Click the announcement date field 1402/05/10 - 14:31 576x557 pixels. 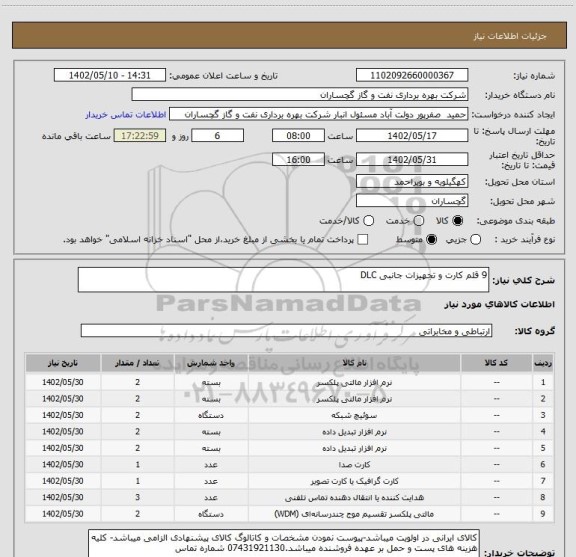(x=110, y=75)
